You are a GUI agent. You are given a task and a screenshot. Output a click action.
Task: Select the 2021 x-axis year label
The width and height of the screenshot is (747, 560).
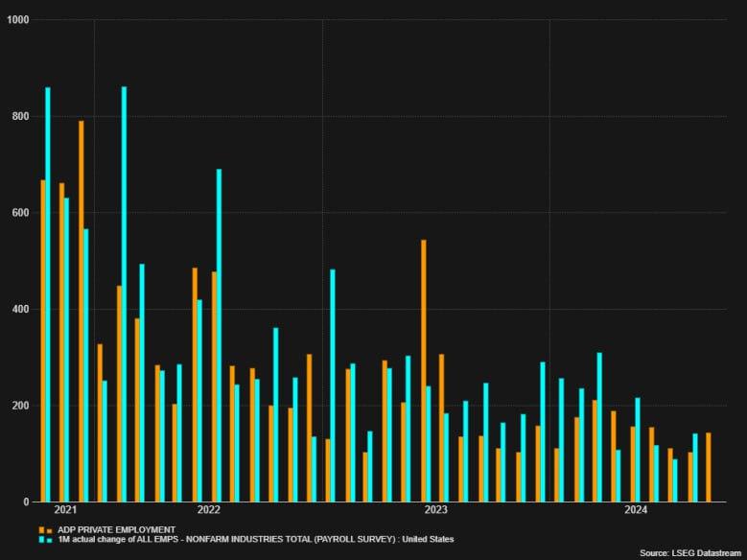point(66,510)
